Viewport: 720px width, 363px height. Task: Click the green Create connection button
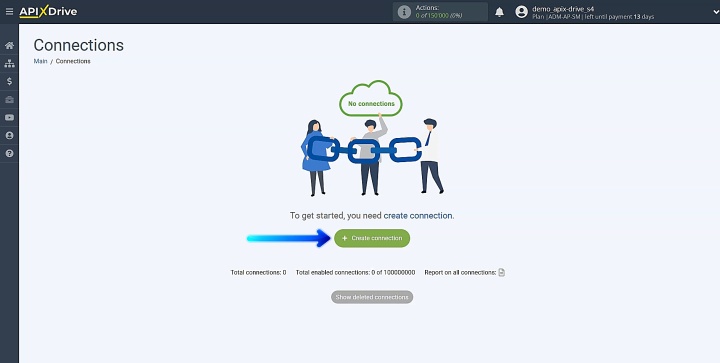(372, 238)
